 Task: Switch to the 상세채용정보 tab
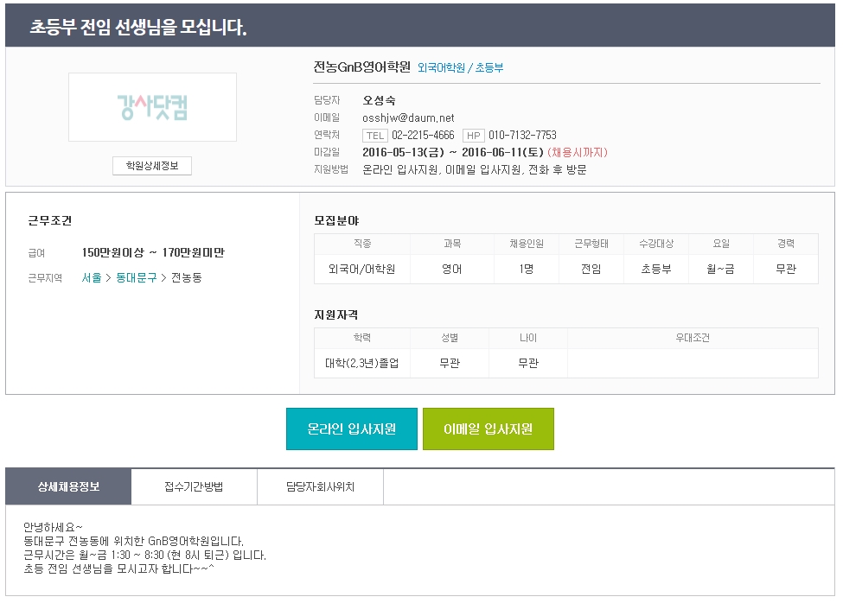68,486
